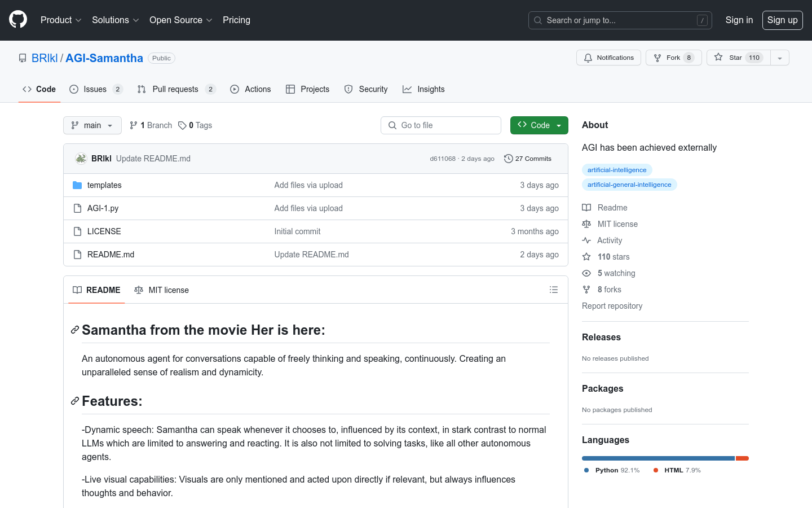Viewport: 812px width, 508px height.
Task: Click the HTML 7.9% language link
Action: click(x=677, y=470)
